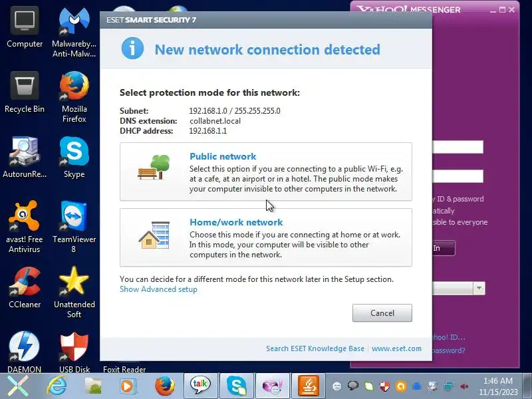This screenshot has height=399, width=532.
Task: Switch to Skype in the taskbar
Action: coord(237,386)
